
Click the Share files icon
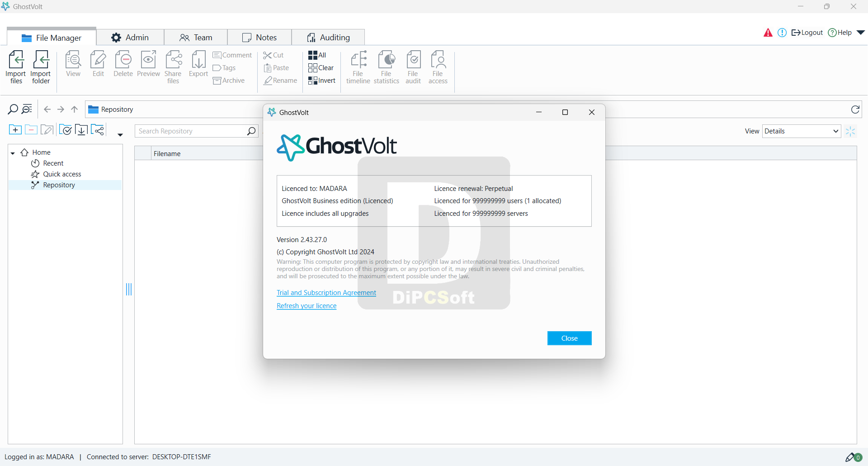point(173,67)
